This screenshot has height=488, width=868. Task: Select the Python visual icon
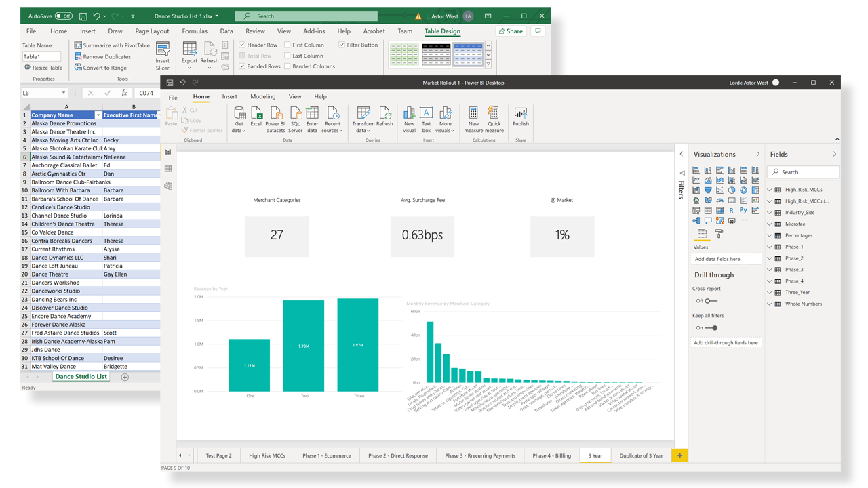pyautogui.click(x=743, y=210)
